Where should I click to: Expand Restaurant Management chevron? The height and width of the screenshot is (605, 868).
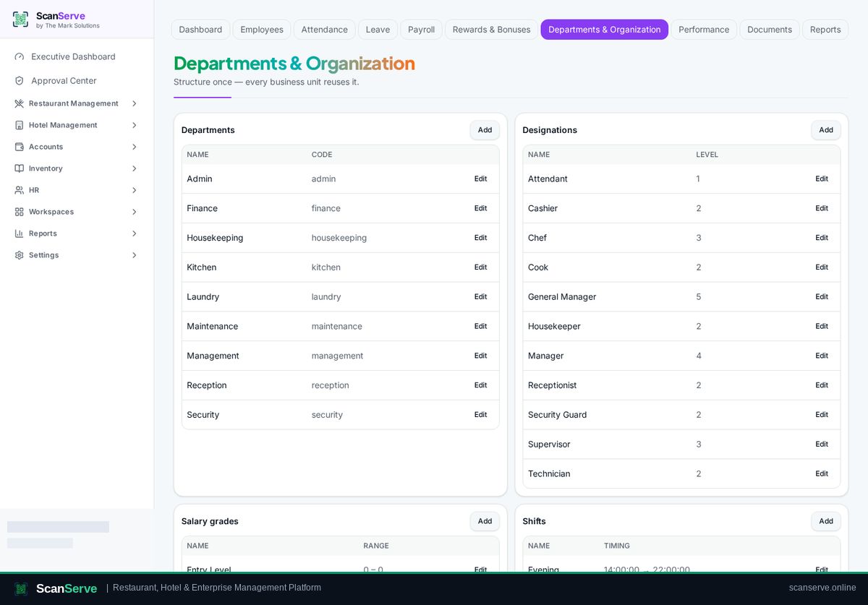(x=134, y=103)
